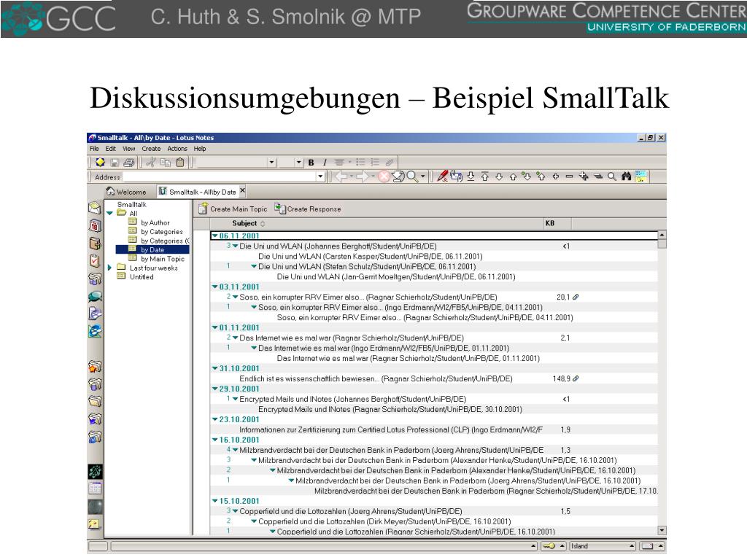Click the calendar-grid icon at toolbar end
747x560 pixels.
click(x=640, y=176)
